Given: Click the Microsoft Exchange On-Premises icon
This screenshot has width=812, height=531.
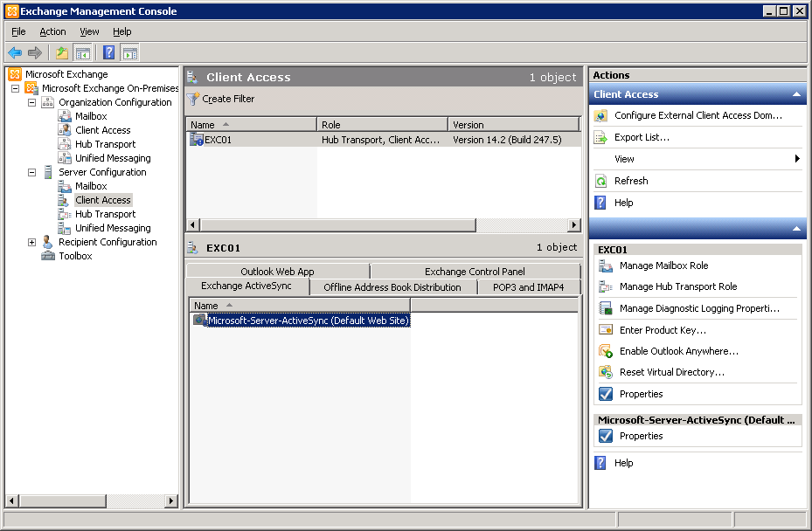Looking at the screenshot, I should [31, 88].
